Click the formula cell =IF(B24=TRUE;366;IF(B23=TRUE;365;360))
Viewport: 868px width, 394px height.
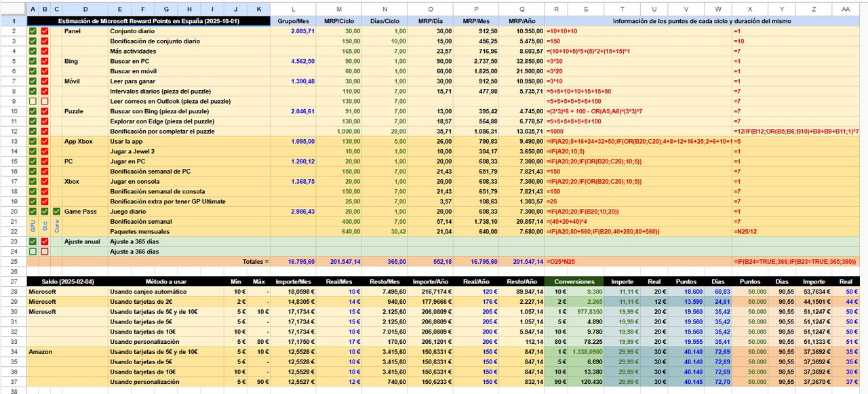pyautogui.click(x=796, y=262)
